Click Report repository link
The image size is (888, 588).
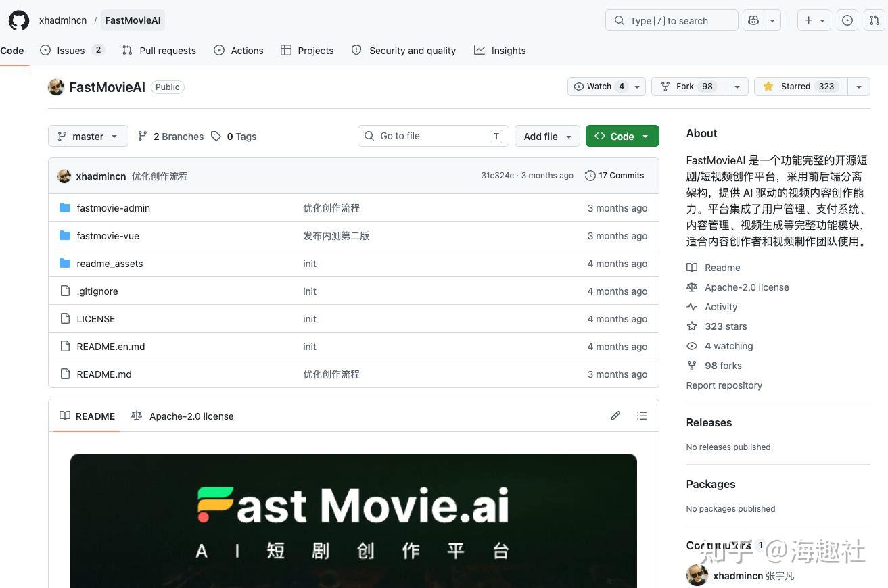coord(724,385)
